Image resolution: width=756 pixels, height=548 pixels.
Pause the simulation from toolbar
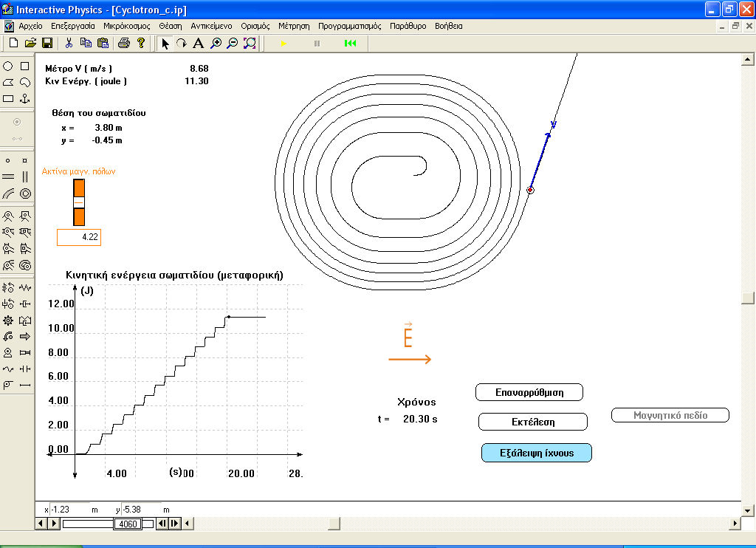pos(317,44)
